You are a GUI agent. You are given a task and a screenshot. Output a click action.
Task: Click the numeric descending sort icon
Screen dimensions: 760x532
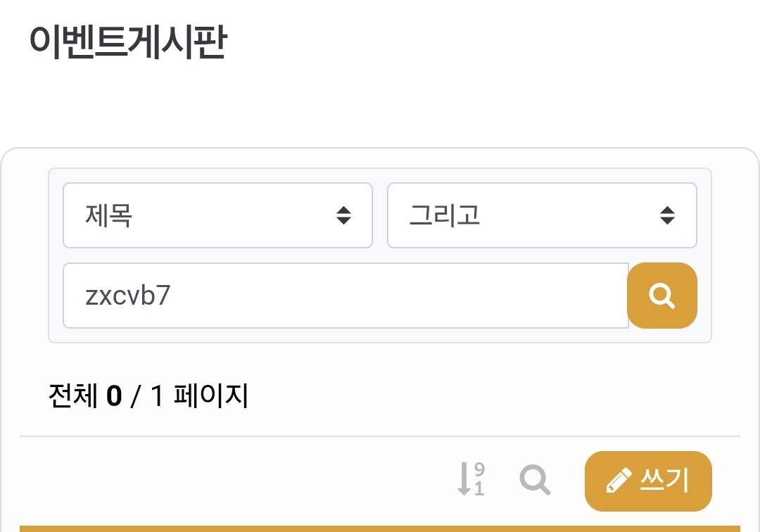(x=471, y=479)
